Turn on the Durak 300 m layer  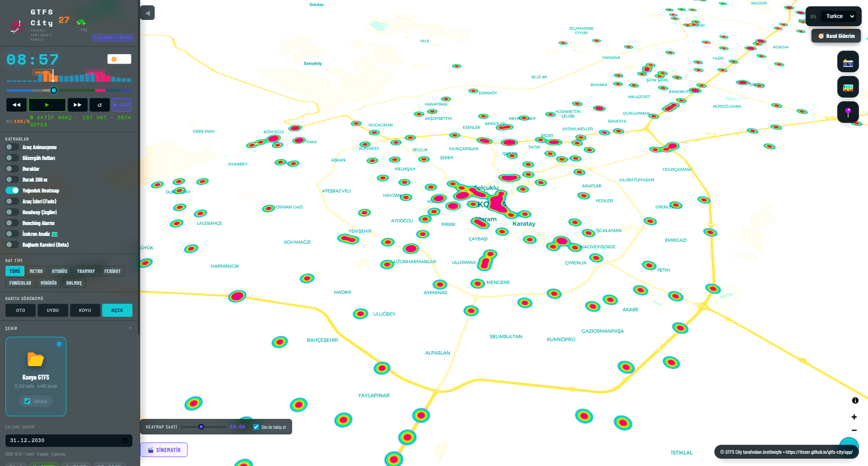(12, 180)
